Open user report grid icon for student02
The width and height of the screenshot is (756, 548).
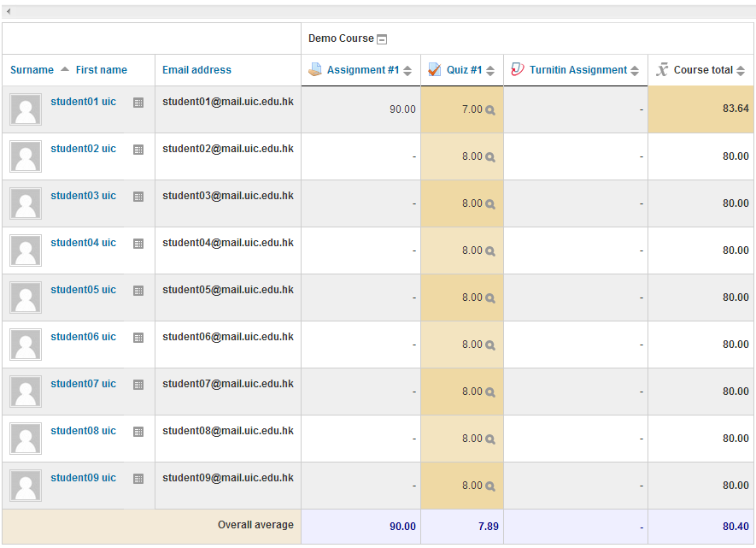[138, 150]
